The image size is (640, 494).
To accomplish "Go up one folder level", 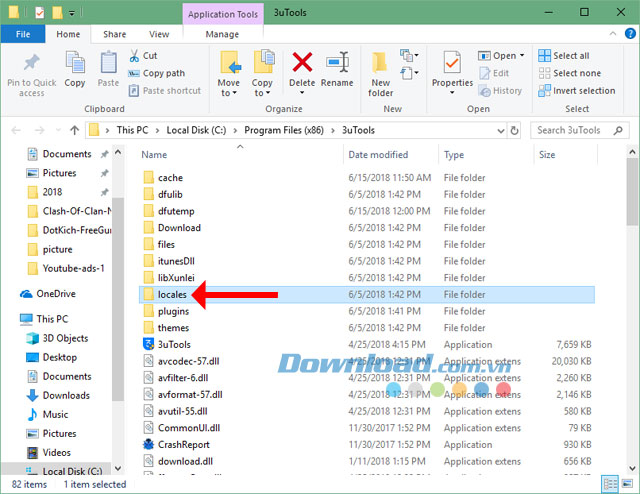I will pyautogui.click(x=74, y=130).
